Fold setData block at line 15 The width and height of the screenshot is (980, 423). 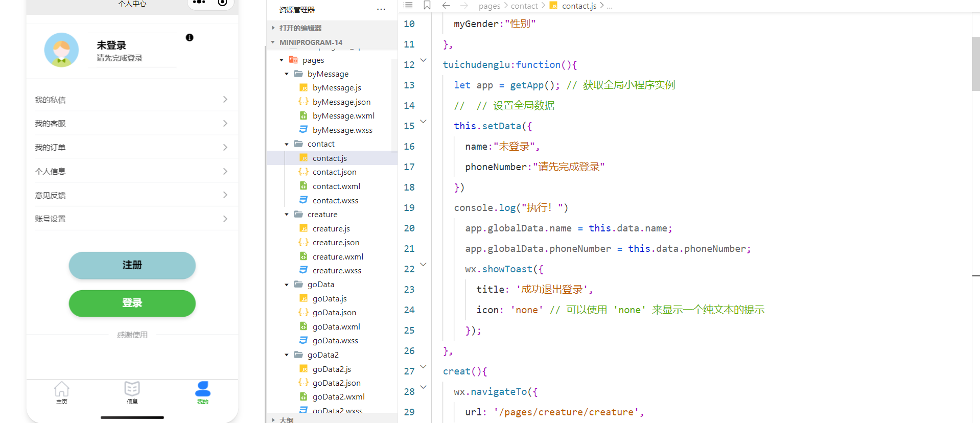pos(423,122)
